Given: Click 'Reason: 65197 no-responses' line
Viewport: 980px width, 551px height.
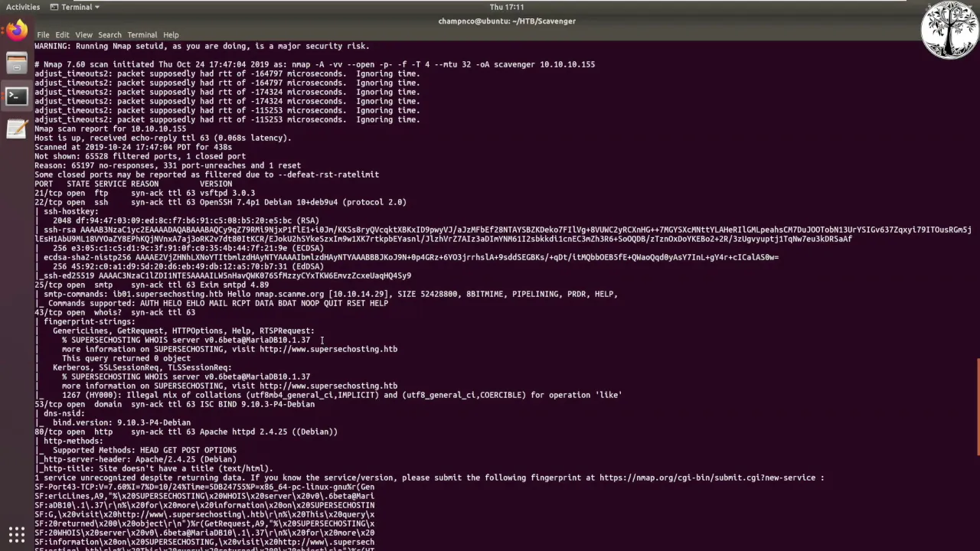Looking at the screenshot, I should pyautogui.click(x=168, y=165).
